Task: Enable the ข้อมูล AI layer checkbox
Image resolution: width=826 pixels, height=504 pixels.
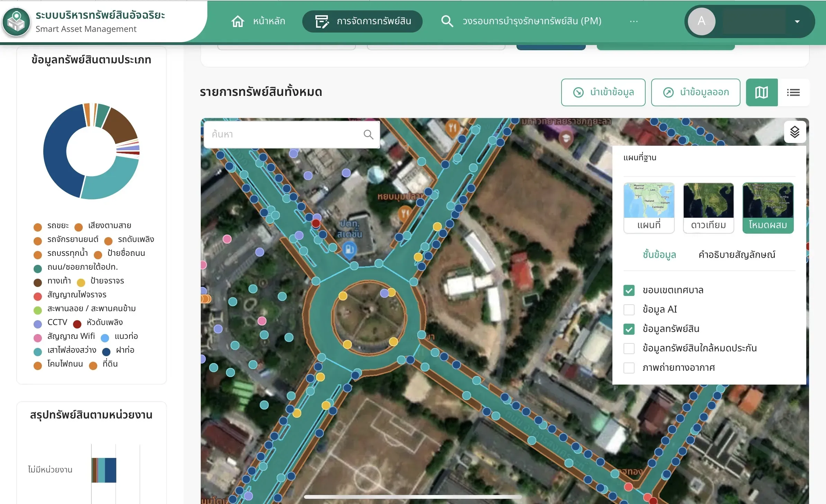Action: [629, 309]
